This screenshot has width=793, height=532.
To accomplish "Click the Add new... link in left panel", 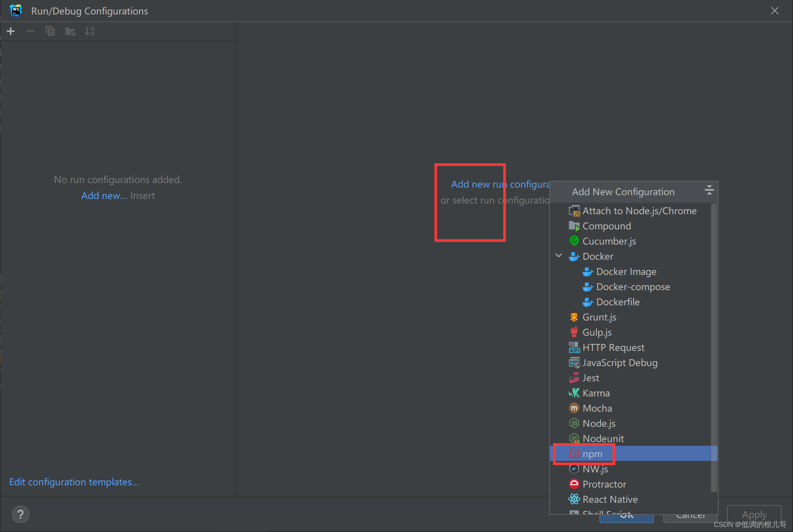I will tap(104, 196).
